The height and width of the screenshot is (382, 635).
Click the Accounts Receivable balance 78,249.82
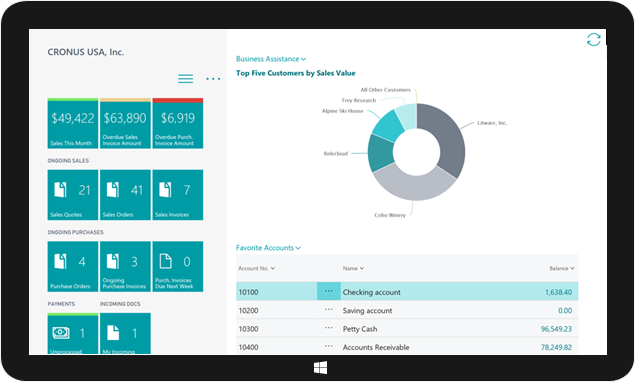(556, 347)
